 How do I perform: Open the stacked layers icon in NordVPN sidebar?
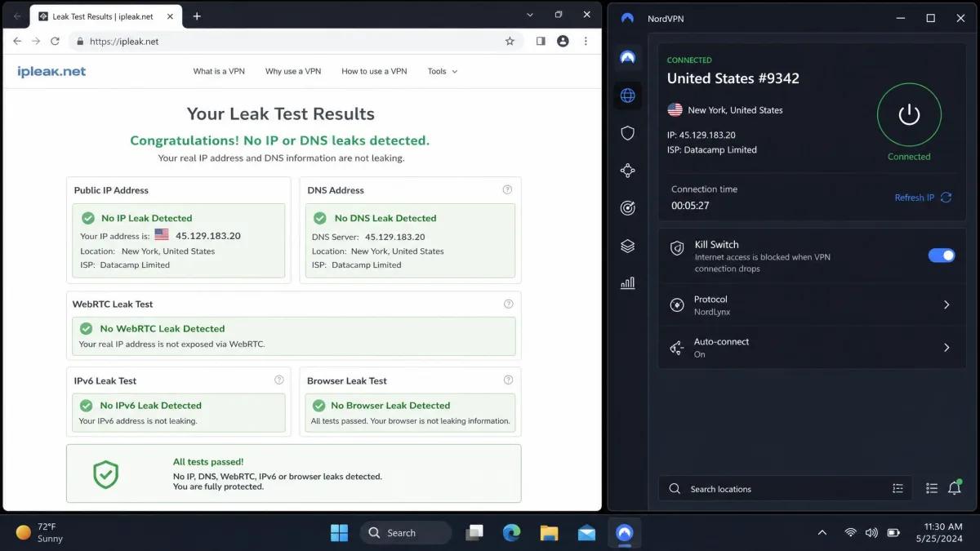pos(627,246)
